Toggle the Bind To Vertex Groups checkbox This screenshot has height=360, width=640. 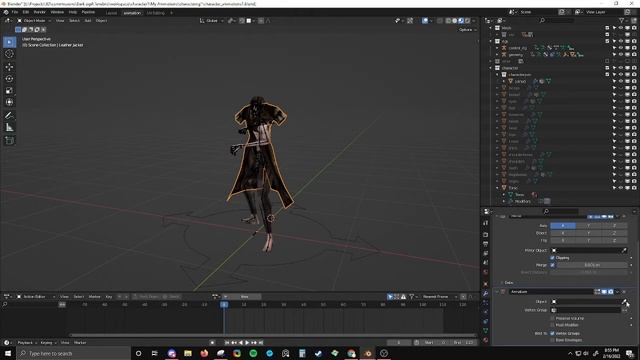(x=553, y=333)
